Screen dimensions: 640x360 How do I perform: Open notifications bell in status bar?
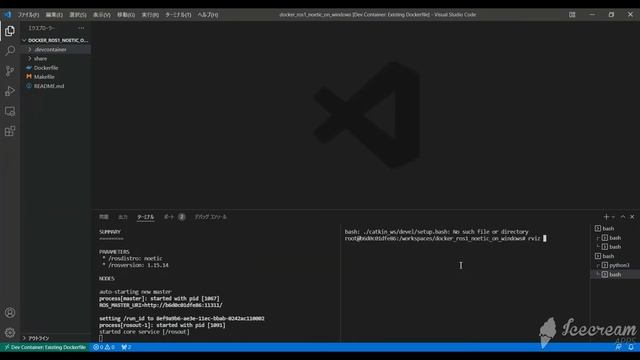pos(631,347)
